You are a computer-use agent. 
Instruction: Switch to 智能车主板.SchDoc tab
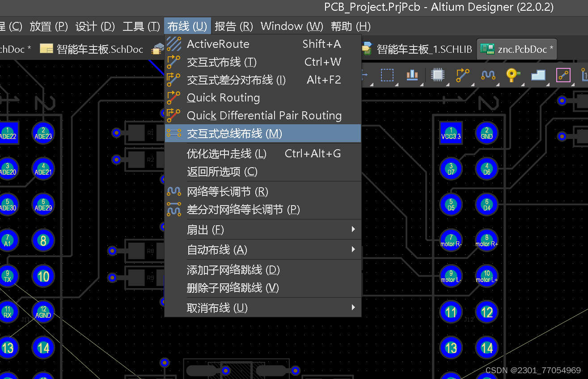91,49
